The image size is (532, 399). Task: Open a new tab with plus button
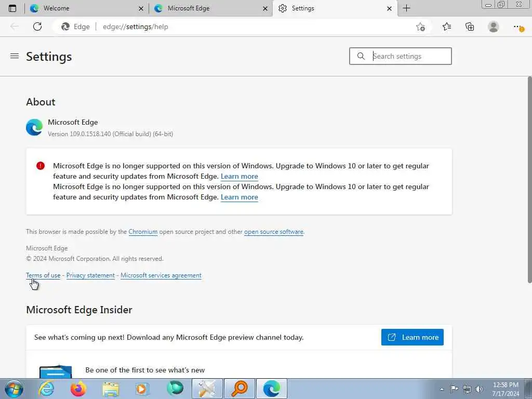click(406, 8)
